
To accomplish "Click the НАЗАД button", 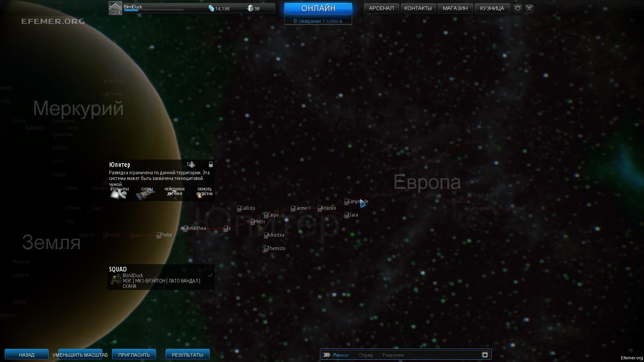I will pyautogui.click(x=26, y=355).
